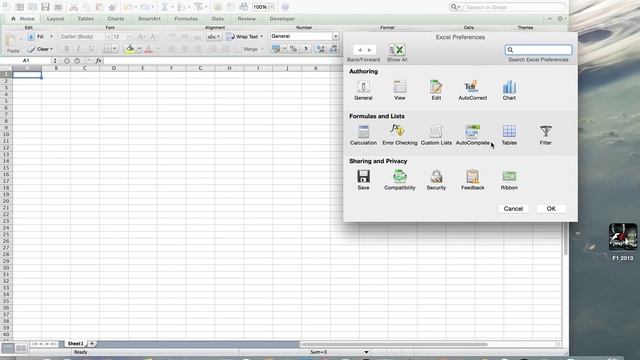
Task: Switch to Normal view in status bar
Action: (x=8, y=348)
